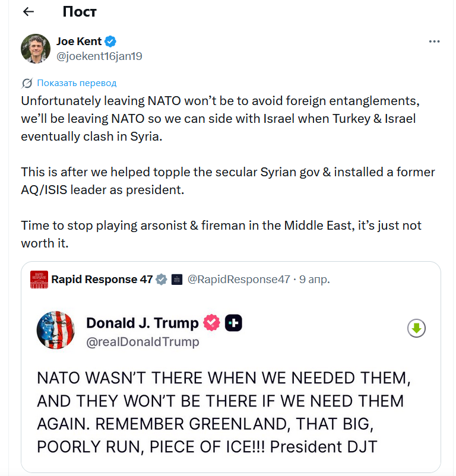Open the @joekent16jan19 handle

pos(99,56)
